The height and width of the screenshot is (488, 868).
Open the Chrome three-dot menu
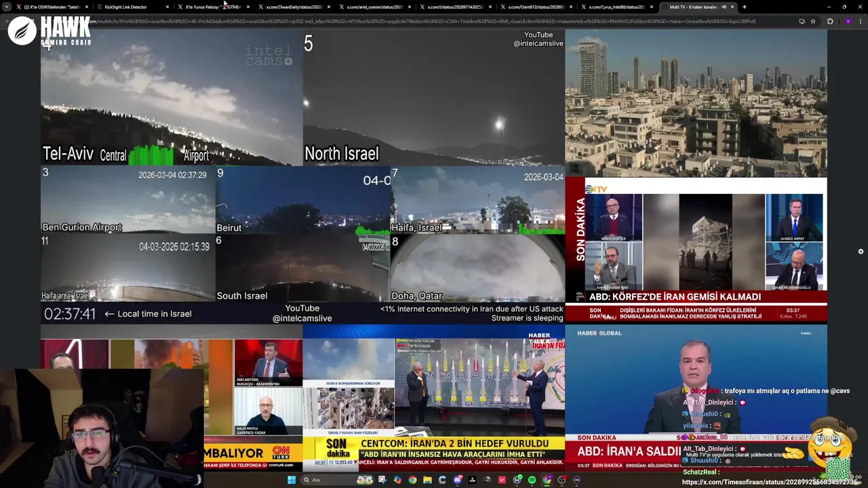861,21
